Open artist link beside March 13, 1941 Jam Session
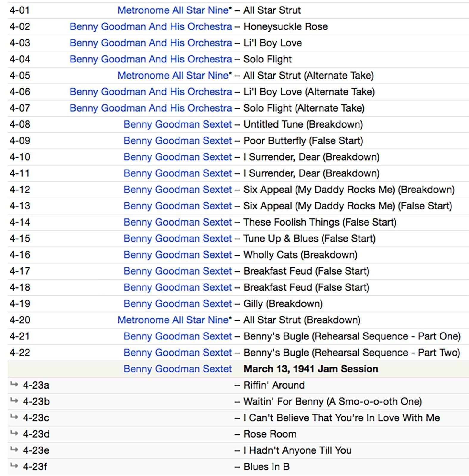469x476 pixels. click(177, 369)
